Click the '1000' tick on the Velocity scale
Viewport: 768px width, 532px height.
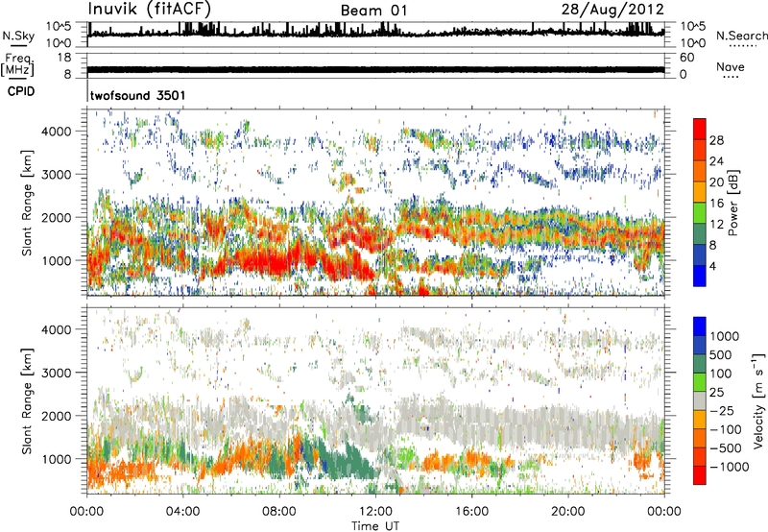pos(725,336)
